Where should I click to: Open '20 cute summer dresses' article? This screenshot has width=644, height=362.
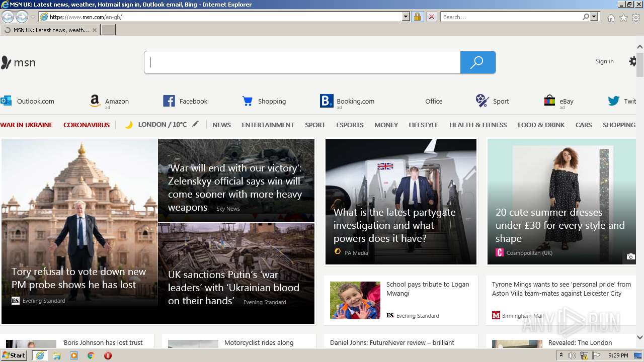click(x=560, y=225)
